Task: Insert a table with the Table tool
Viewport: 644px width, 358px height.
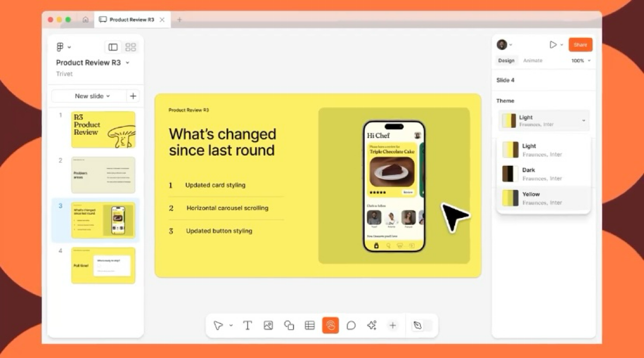Action: click(310, 325)
